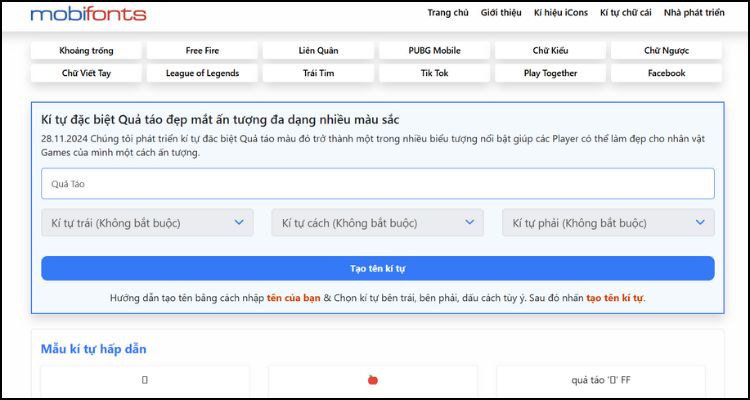The width and height of the screenshot is (750, 400).
Task: Click the mobifonts logo
Action: [88, 14]
